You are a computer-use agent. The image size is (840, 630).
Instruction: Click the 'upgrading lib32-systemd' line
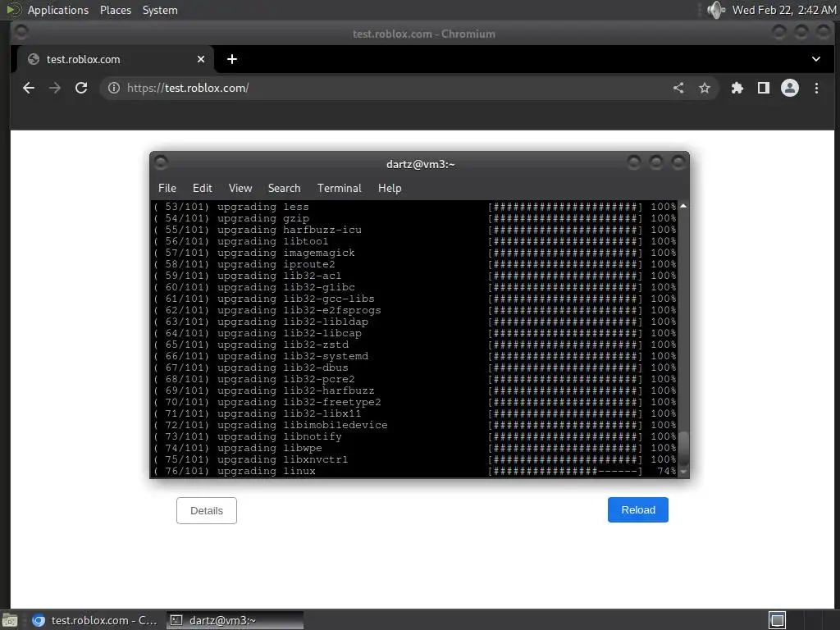pyautogui.click(x=414, y=356)
